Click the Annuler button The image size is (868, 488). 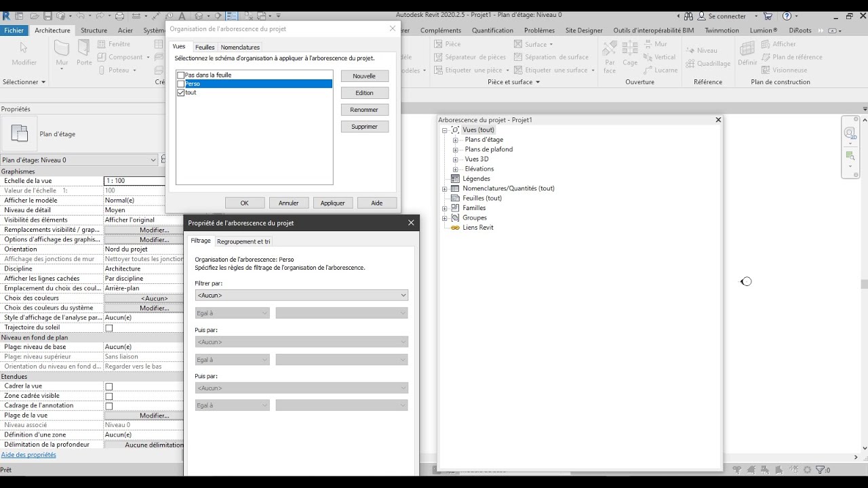pos(288,203)
